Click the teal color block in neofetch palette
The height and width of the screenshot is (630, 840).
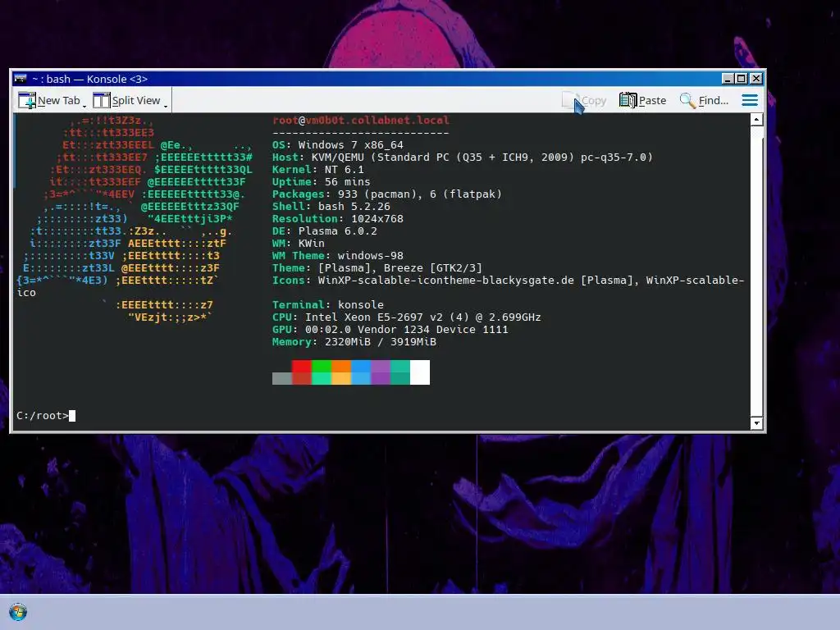400,372
